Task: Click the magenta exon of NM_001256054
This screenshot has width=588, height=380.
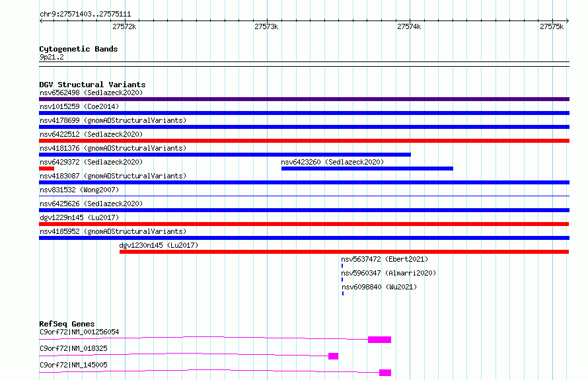Action: pyautogui.click(x=379, y=340)
